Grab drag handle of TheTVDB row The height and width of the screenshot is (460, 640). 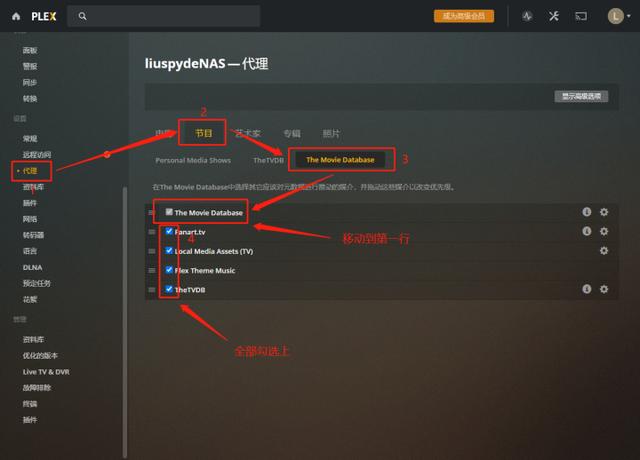(x=151, y=289)
